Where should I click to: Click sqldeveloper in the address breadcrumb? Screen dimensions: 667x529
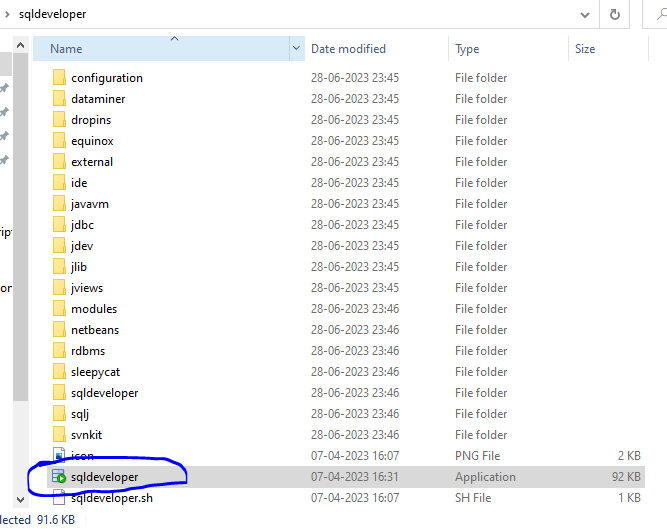coord(52,14)
